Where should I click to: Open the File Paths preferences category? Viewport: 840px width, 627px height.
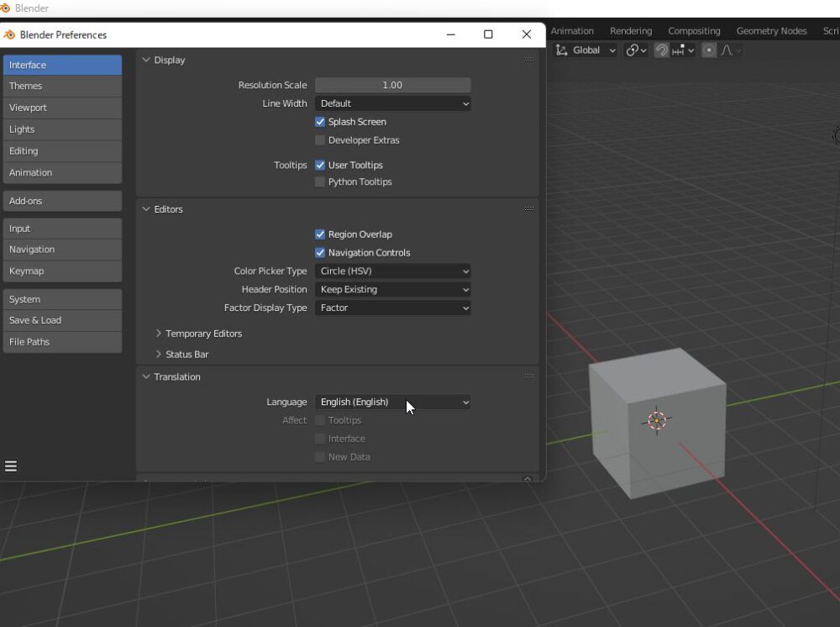point(62,342)
